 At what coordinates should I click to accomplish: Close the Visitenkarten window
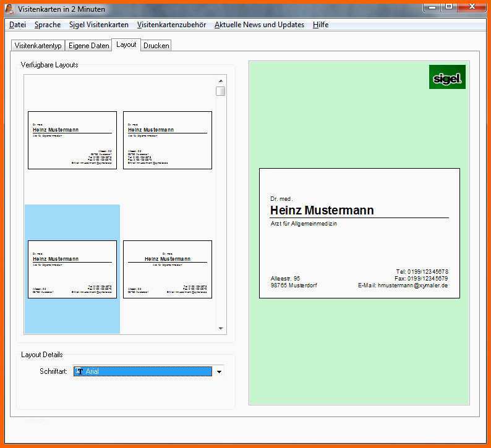[472, 7]
